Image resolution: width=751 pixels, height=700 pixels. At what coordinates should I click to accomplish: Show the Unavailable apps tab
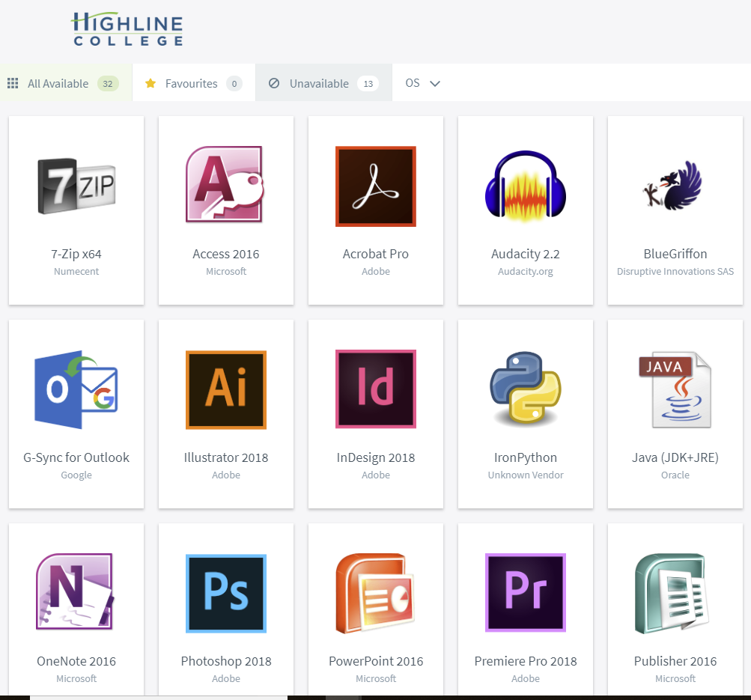323,83
